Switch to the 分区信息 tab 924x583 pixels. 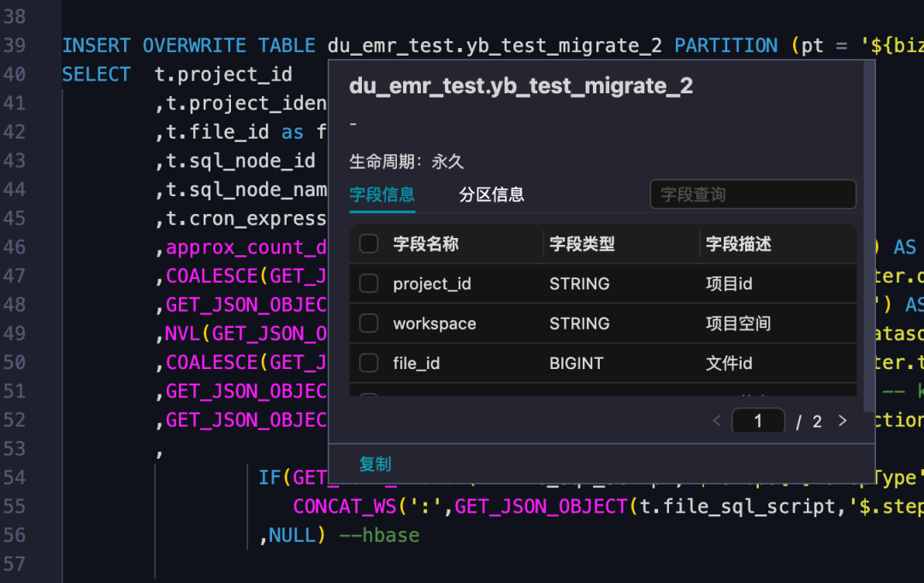click(x=493, y=194)
